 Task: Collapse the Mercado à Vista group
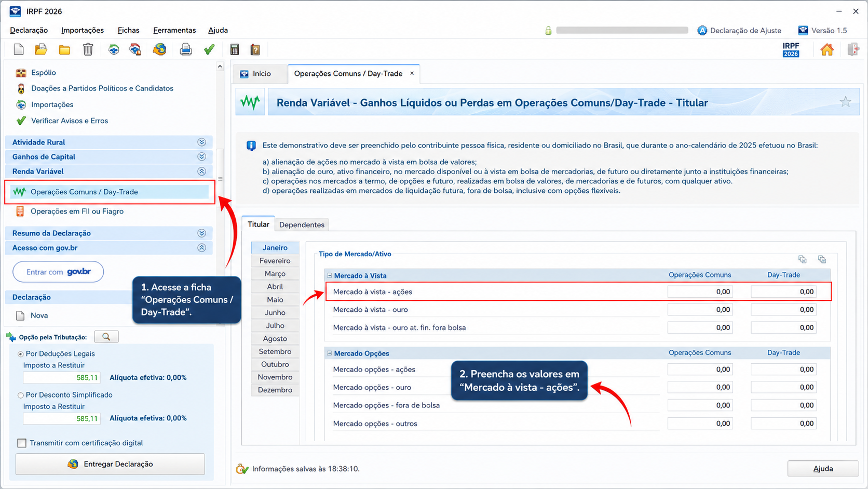(329, 275)
